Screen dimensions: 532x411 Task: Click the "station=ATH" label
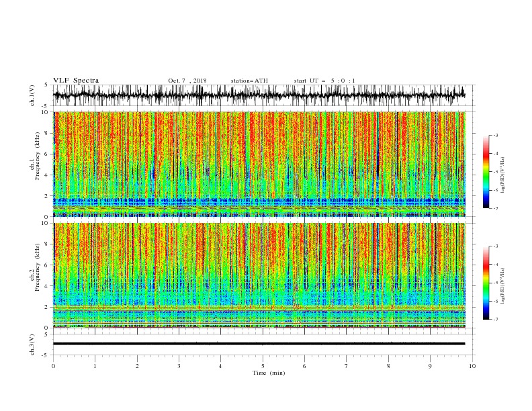click(249, 81)
